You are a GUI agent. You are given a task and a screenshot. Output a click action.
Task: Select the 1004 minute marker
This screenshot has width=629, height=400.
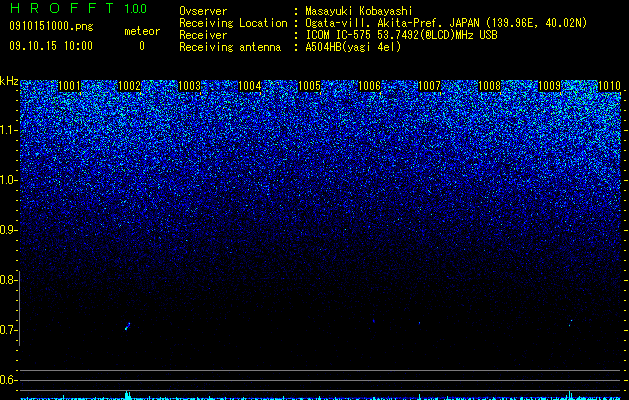pyautogui.click(x=250, y=86)
